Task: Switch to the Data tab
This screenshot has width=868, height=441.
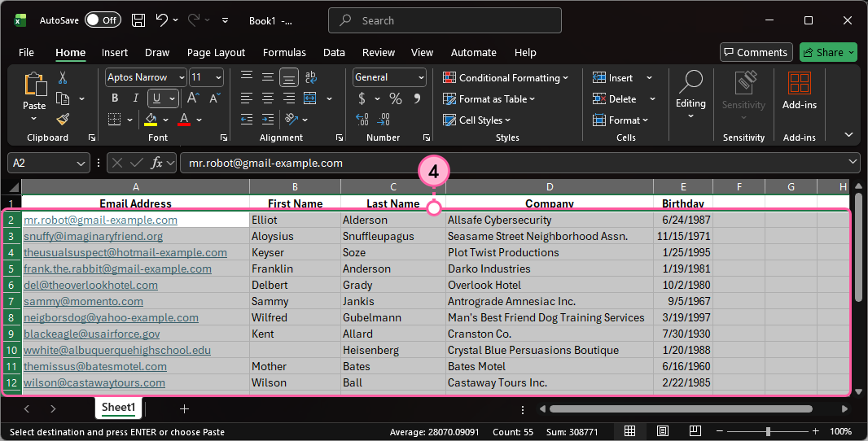Action: coord(334,53)
